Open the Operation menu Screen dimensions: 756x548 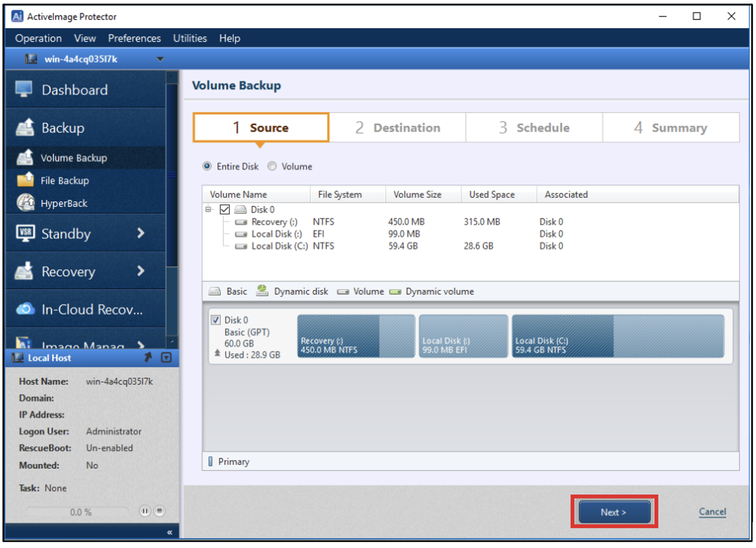tap(38, 38)
